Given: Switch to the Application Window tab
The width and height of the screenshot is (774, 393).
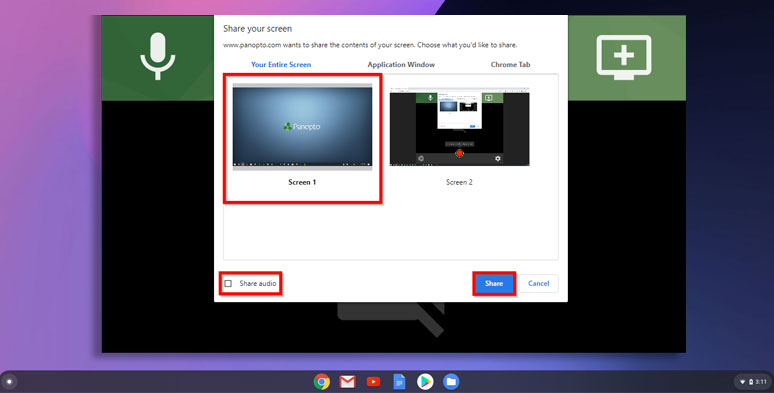Looking at the screenshot, I should 401,65.
